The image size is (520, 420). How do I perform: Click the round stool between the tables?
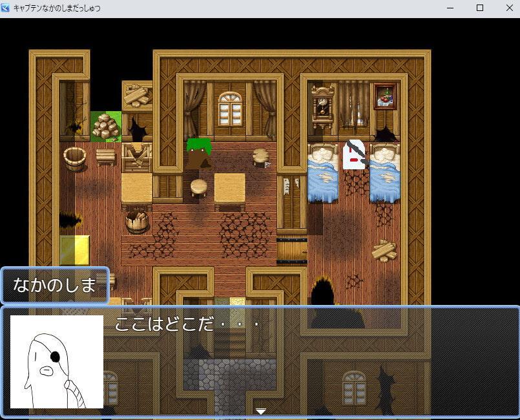pyautogui.click(x=198, y=187)
